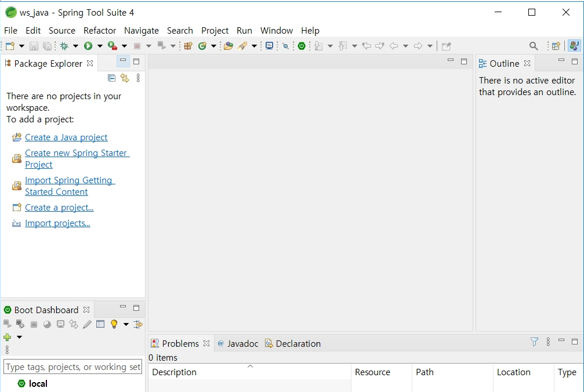584x392 pixels.
Task: Open the Debug configurations dropdown arrow
Action: (x=75, y=46)
